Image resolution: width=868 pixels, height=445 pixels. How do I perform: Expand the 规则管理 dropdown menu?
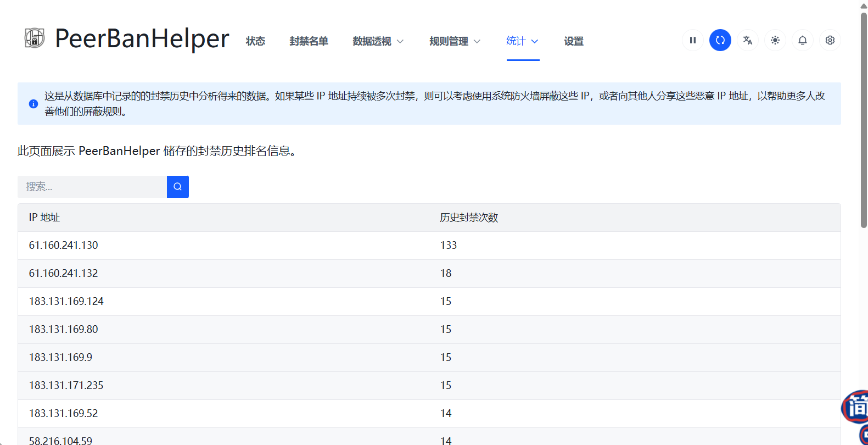pyautogui.click(x=455, y=41)
